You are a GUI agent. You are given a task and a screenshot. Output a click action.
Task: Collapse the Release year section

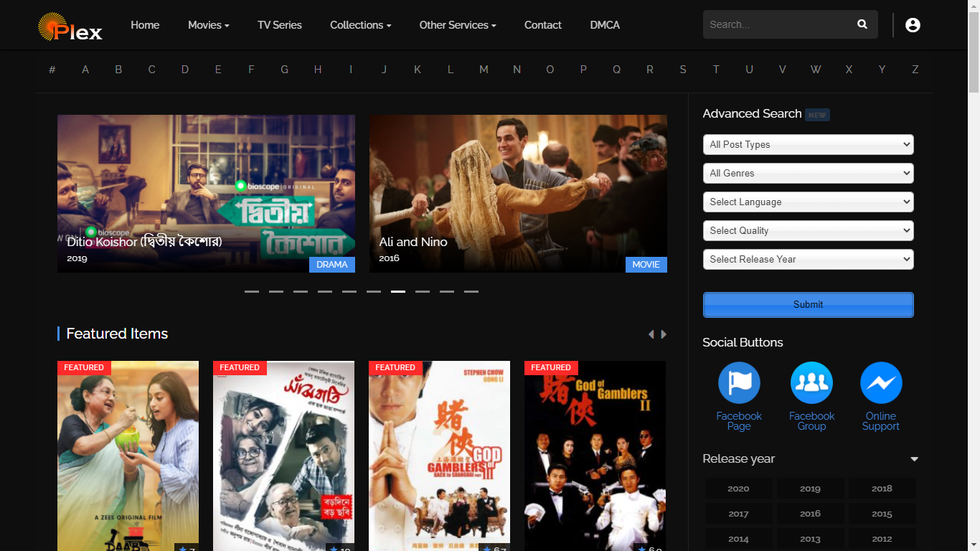coord(914,459)
